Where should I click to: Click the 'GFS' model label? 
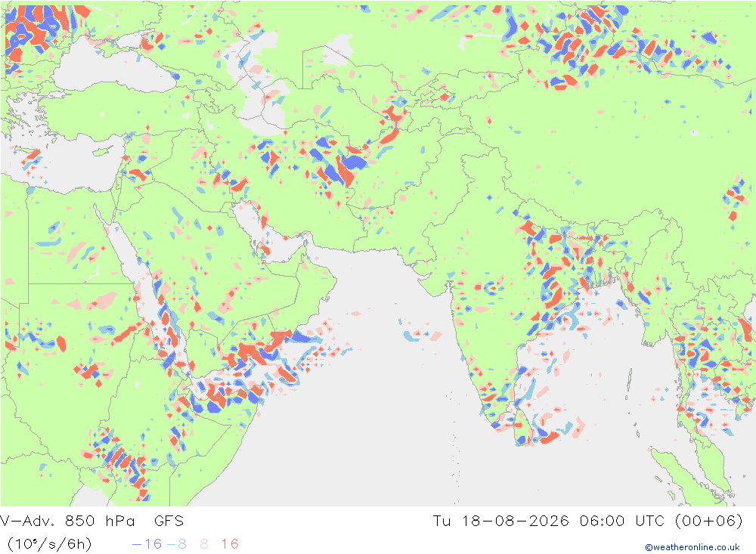(169, 522)
